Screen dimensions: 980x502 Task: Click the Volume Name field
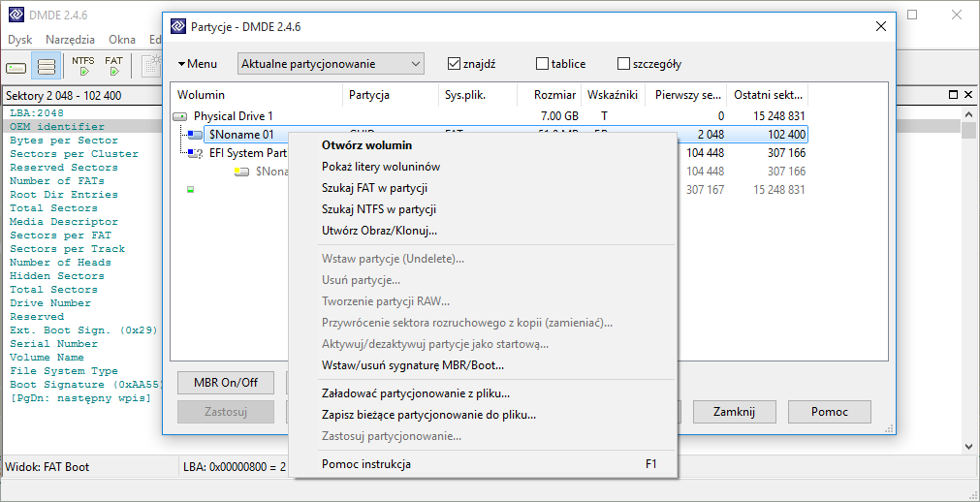(x=47, y=358)
